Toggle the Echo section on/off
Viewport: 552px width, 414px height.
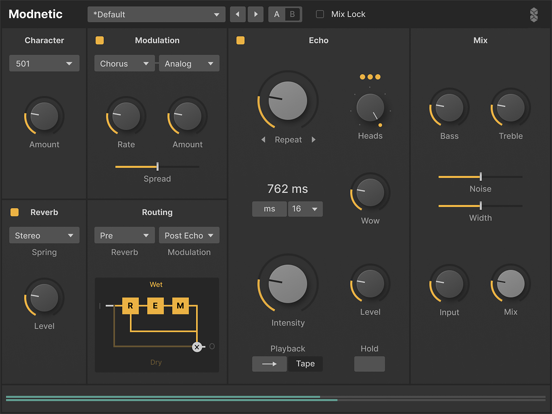click(240, 40)
